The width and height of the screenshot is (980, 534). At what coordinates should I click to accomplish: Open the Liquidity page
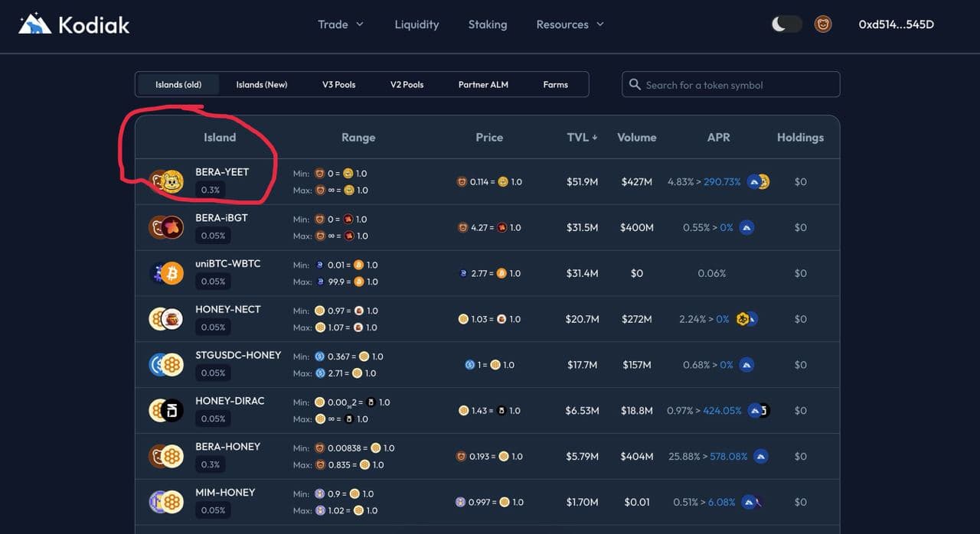(x=416, y=24)
